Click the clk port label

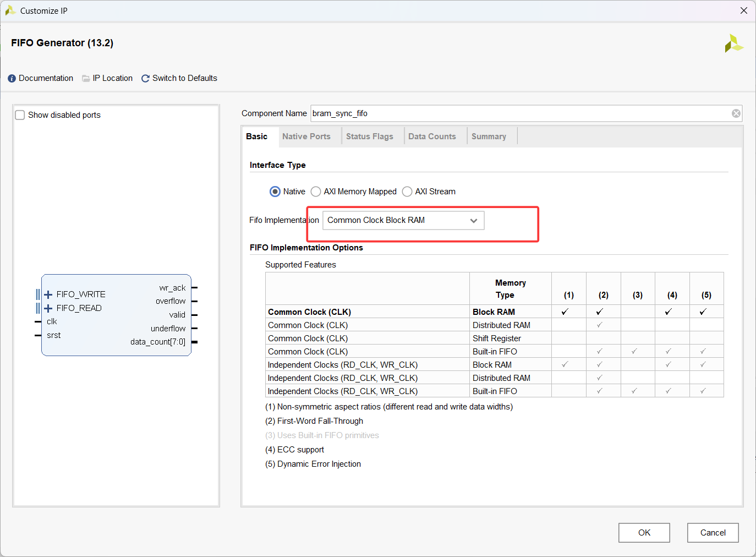(52, 321)
